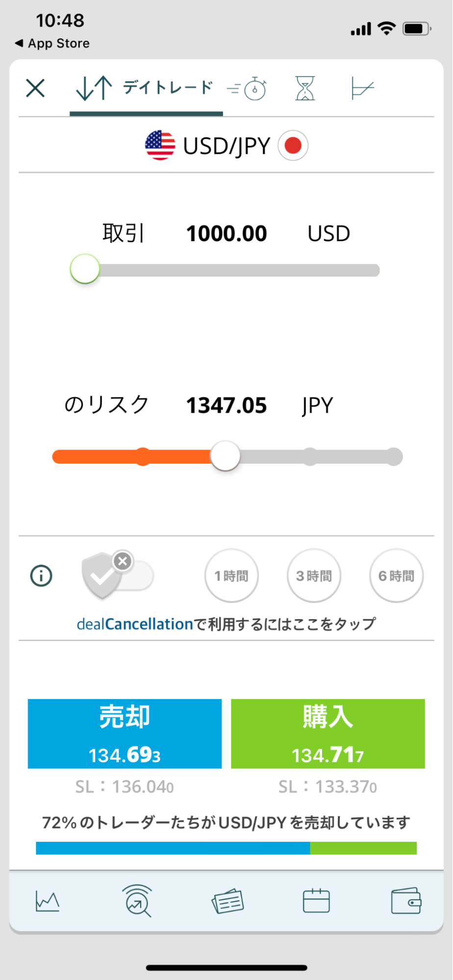The width and height of the screenshot is (453, 980).
Task: Select the 6時間 cancellation duration
Action: [x=396, y=576]
